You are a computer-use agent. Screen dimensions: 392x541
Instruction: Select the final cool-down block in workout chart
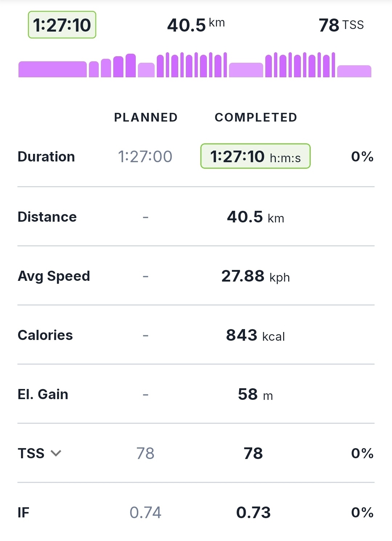click(354, 71)
